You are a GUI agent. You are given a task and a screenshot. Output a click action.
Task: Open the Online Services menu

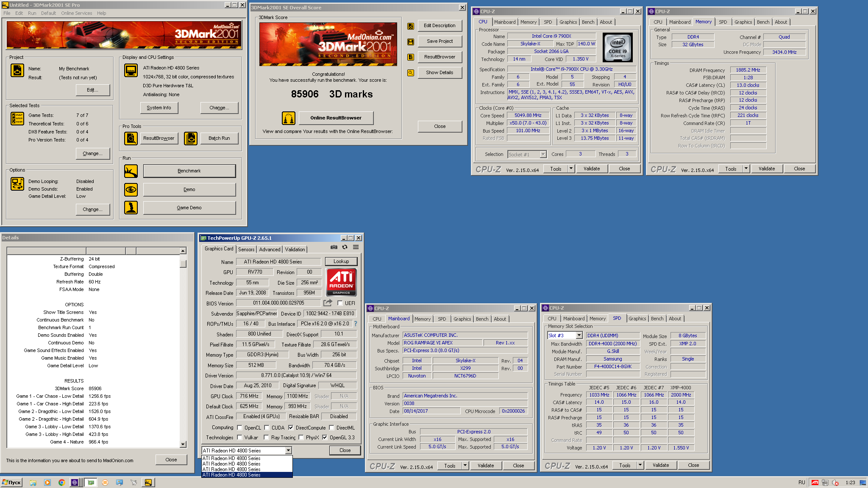coord(76,13)
